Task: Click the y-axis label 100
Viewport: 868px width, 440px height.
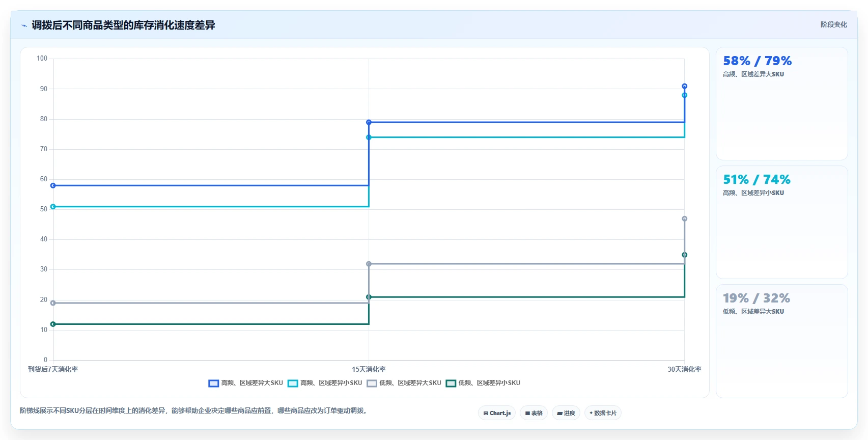Action: pos(42,59)
